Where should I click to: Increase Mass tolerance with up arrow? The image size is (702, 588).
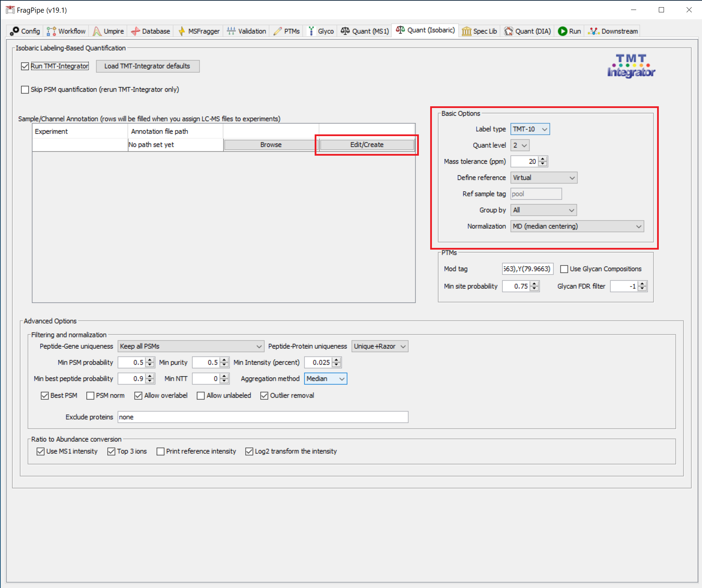[543, 159]
